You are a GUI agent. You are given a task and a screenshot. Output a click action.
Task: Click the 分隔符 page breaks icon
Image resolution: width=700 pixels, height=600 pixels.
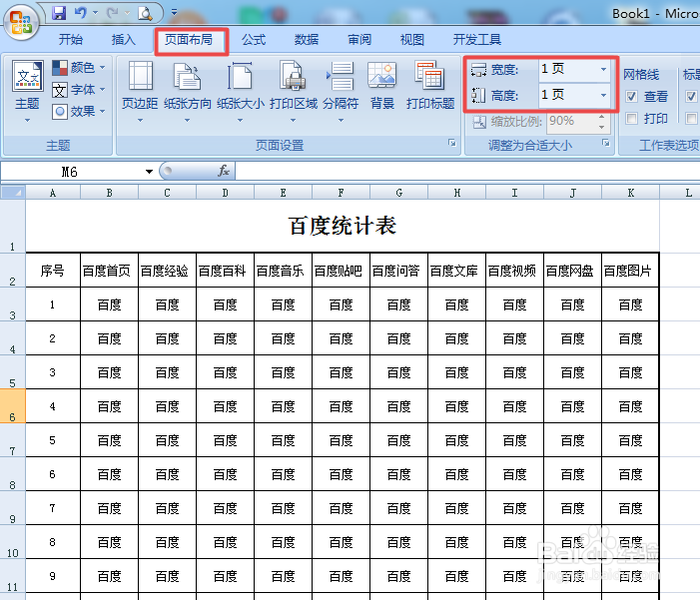341,76
